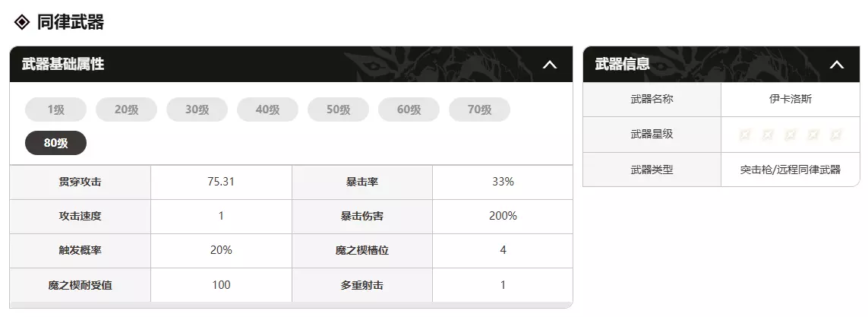
Task: Collapse the 武器基础属性 panel
Action: click(550, 65)
